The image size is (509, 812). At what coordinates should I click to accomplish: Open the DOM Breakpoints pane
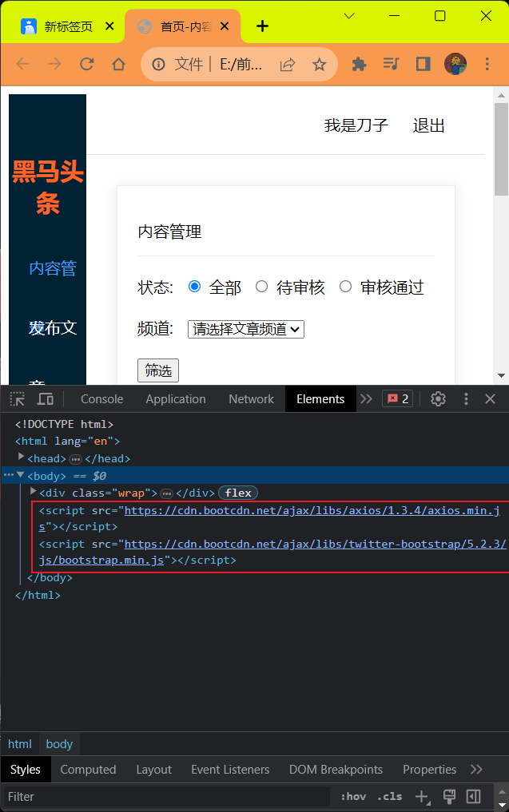(x=336, y=770)
